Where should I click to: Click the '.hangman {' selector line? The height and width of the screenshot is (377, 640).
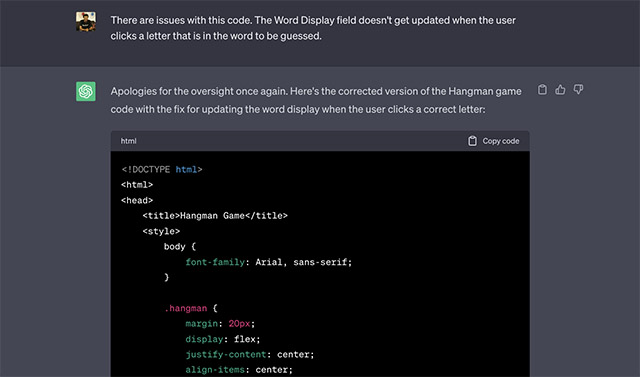click(x=191, y=308)
